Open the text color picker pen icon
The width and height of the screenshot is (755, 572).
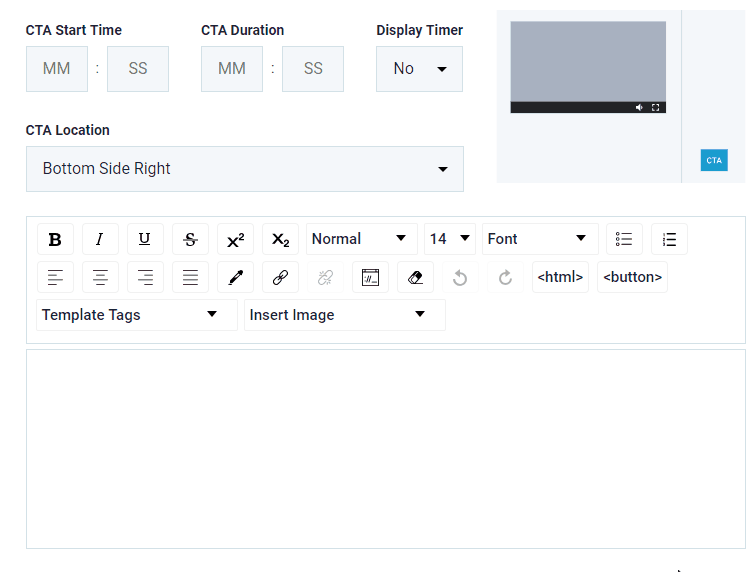(x=235, y=277)
